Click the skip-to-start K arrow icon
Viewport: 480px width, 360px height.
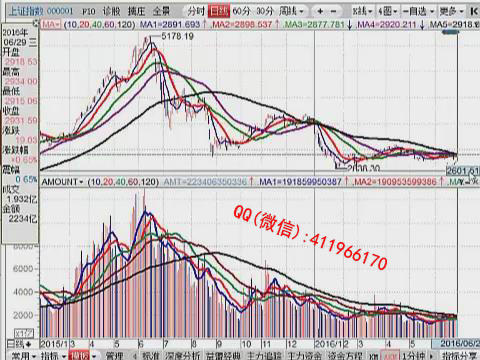coord(474,11)
